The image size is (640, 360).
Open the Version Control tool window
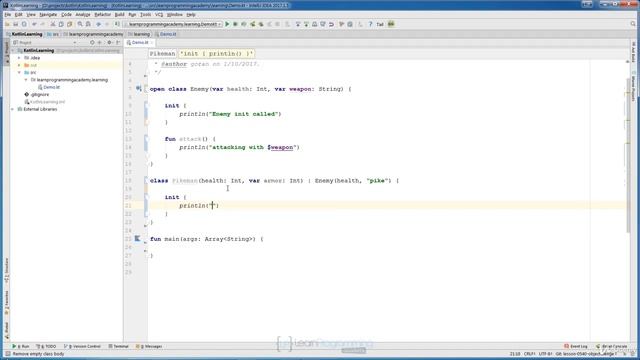coord(82,346)
